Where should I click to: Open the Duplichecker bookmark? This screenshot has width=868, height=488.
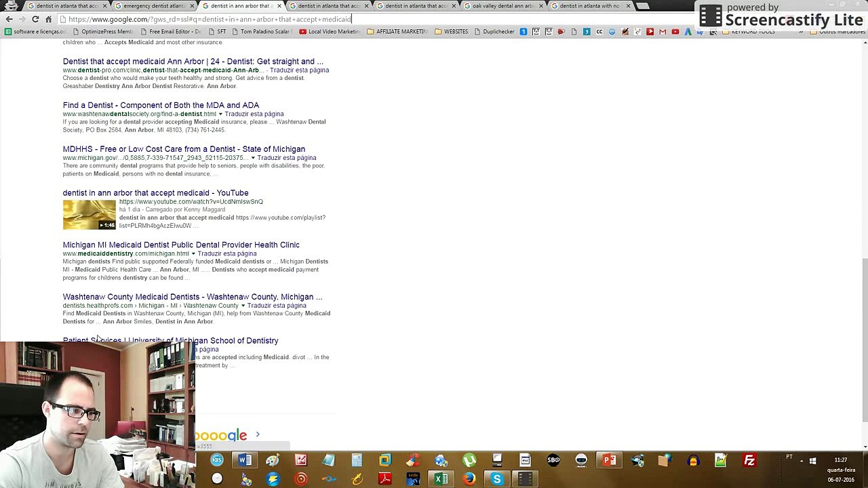[x=494, y=31]
